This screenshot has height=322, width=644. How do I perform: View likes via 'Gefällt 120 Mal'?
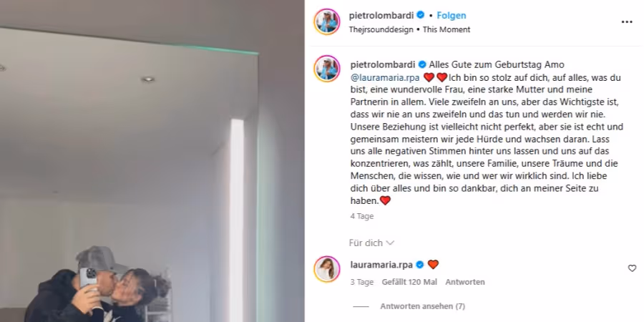[x=409, y=282]
